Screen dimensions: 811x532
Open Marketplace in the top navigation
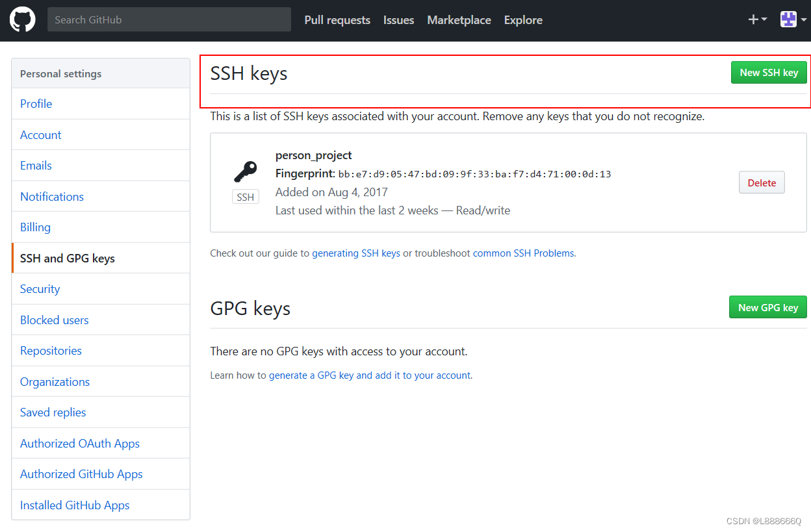pyautogui.click(x=459, y=20)
